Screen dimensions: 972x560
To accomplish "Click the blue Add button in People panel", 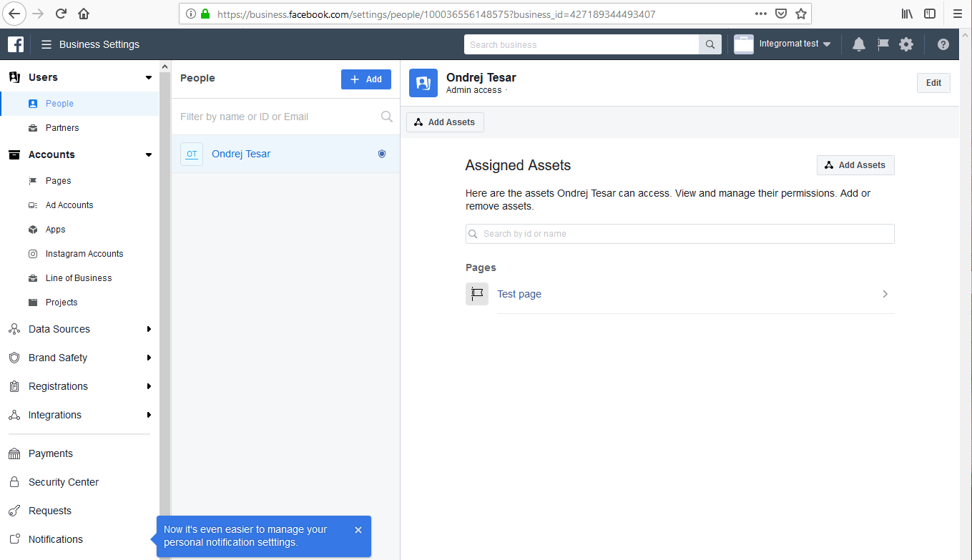I will (x=366, y=79).
